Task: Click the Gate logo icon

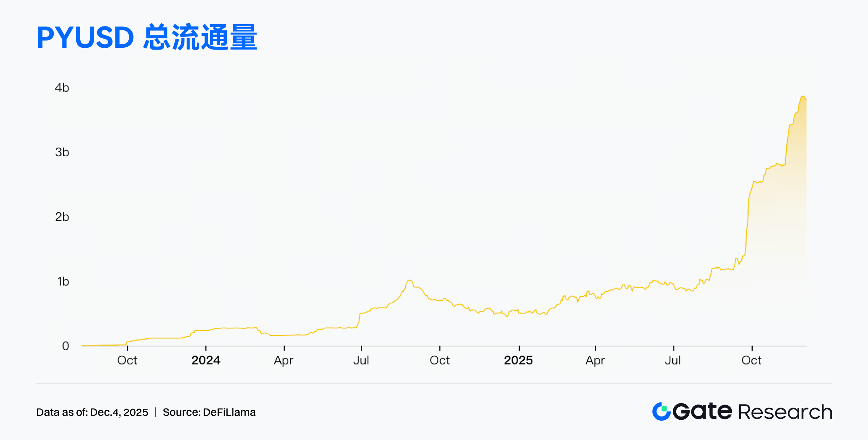Action: (661, 411)
